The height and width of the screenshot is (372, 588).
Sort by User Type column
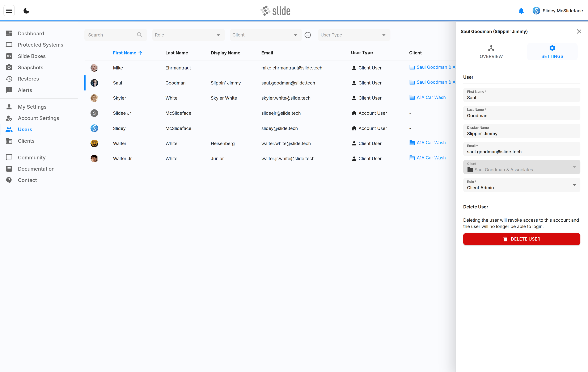coord(362,53)
